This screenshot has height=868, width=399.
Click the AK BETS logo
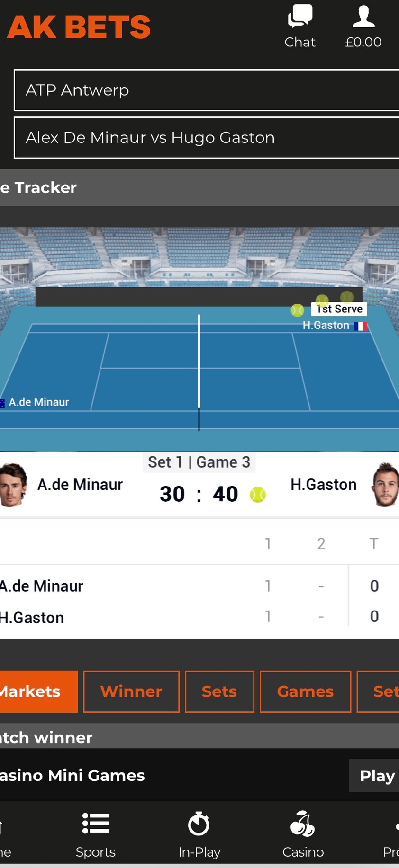click(79, 27)
